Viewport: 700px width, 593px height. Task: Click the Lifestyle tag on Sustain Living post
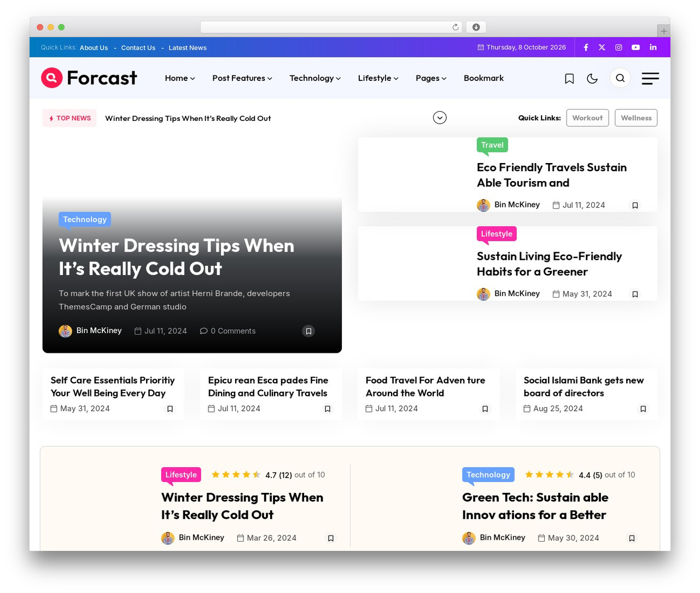[x=497, y=234]
